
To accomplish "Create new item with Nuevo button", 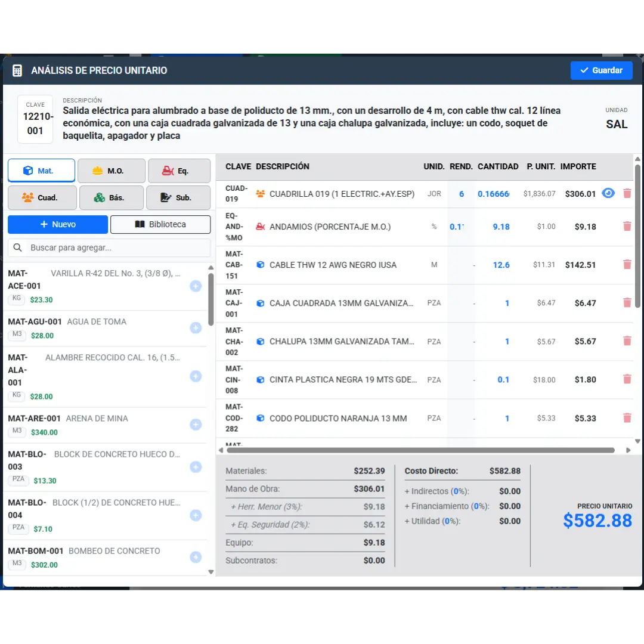I will click(x=58, y=224).
